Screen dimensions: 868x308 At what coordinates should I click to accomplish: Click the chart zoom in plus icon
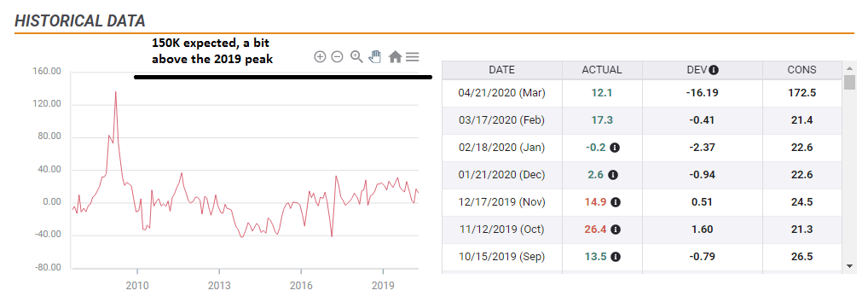(x=320, y=56)
